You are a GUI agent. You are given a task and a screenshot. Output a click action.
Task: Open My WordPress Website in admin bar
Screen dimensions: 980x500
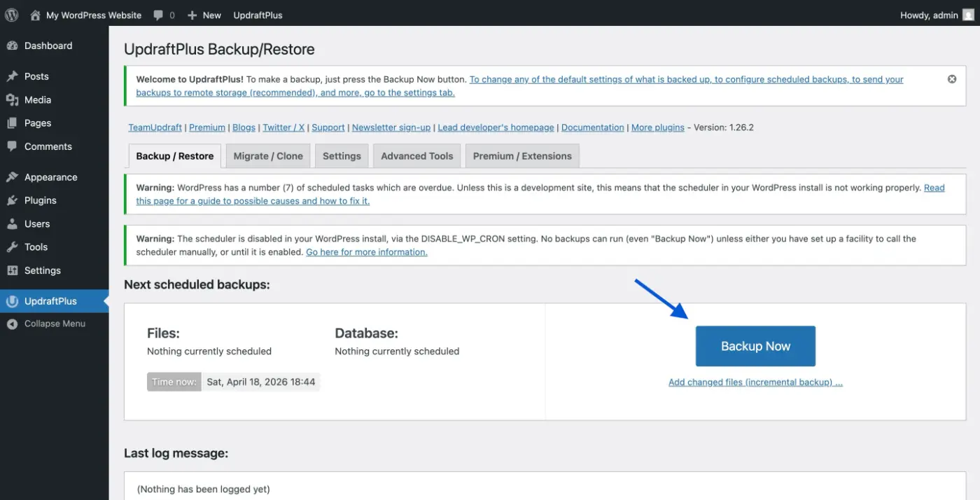click(94, 15)
